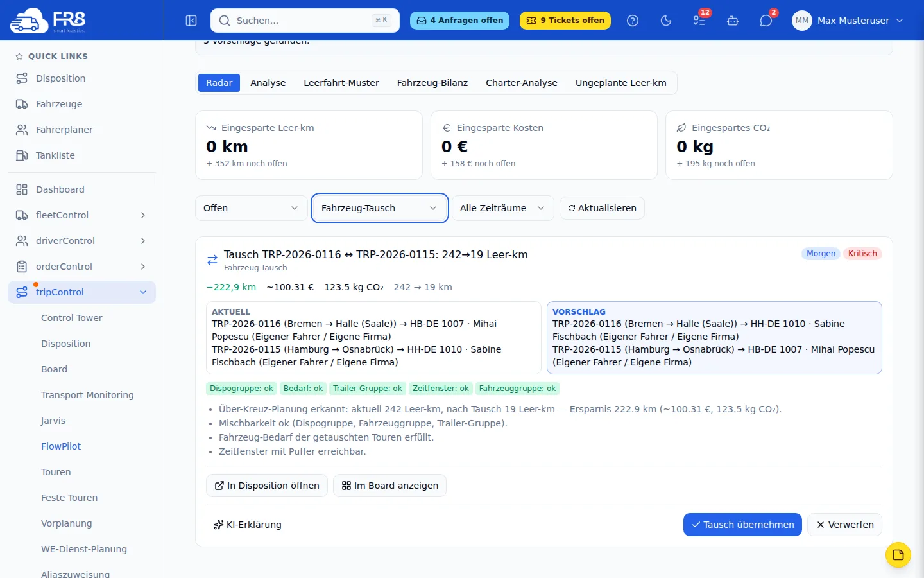Image resolution: width=924 pixels, height=578 pixels.
Task: Click the 9 Tickets offen badge
Action: pyautogui.click(x=565, y=21)
